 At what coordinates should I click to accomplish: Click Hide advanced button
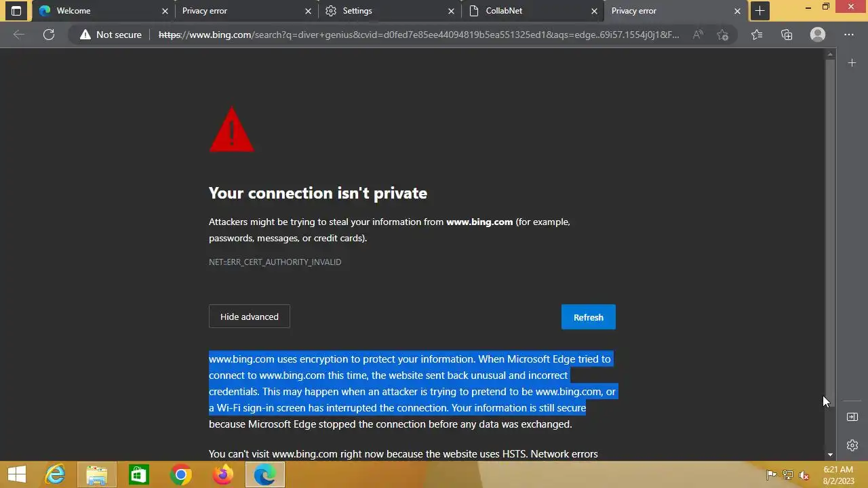click(x=249, y=317)
